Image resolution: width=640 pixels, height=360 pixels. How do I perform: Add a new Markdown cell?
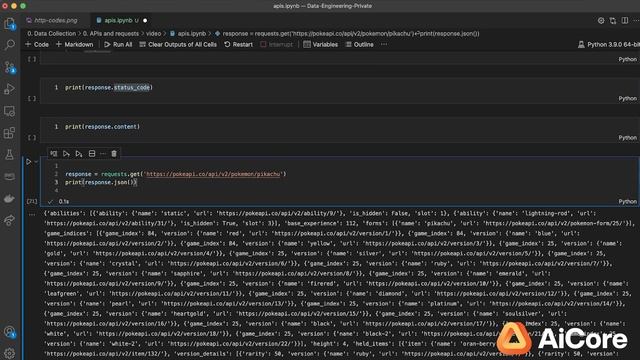pyautogui.click(x=75, y=44)
